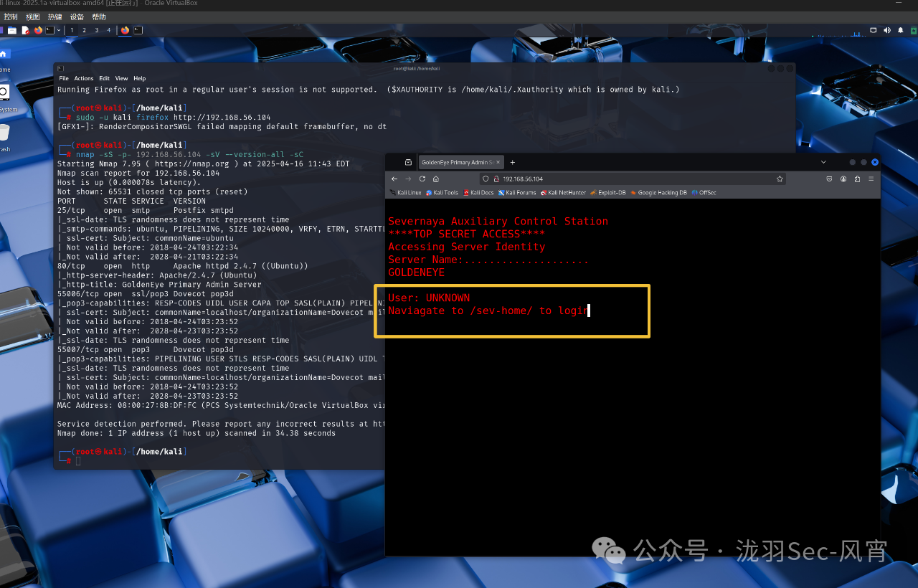918x588 pixels.
Task: Focus running terminal window in taskbar
Action: (x=138, y=30)
